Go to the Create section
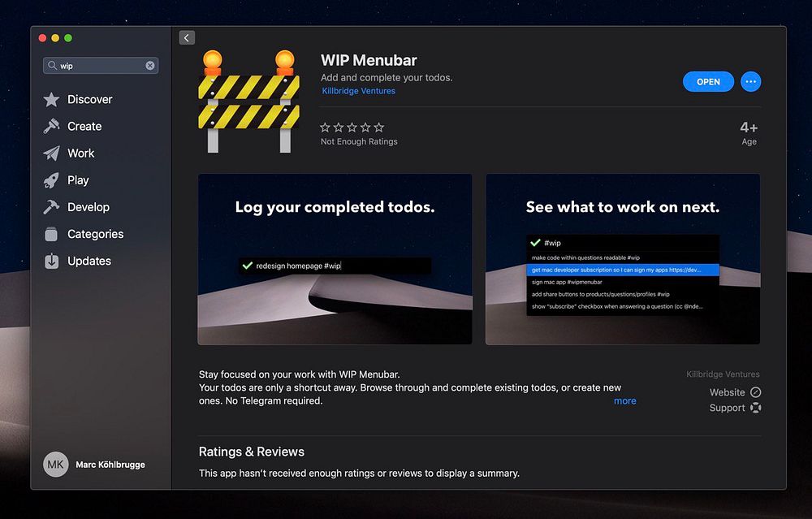Image resolution: width=812 pixels, height=519 pixels. tap(84, 127)
